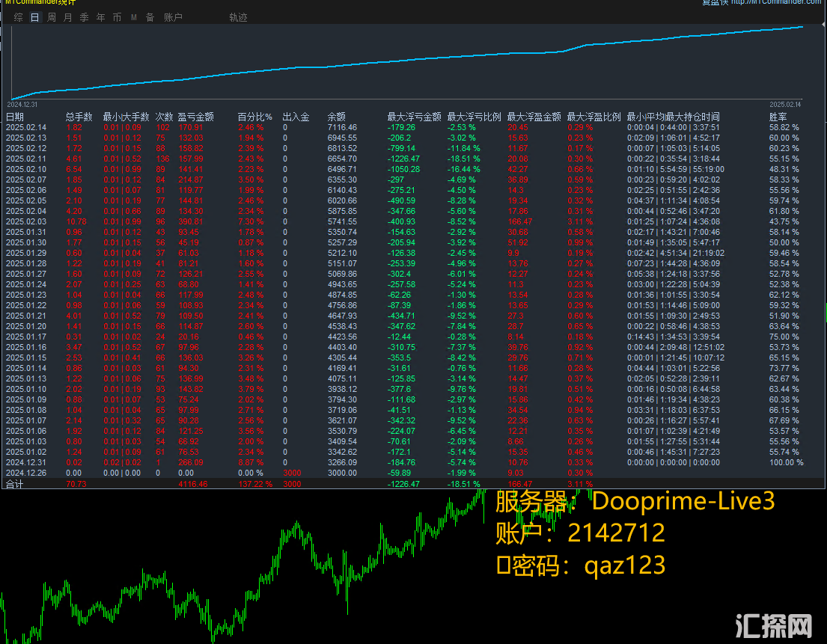The width and height of the screenshot is (827, 644).
Task: Sort by the 日期 column header
Action: pyautogui.click(x=15, y=117)
